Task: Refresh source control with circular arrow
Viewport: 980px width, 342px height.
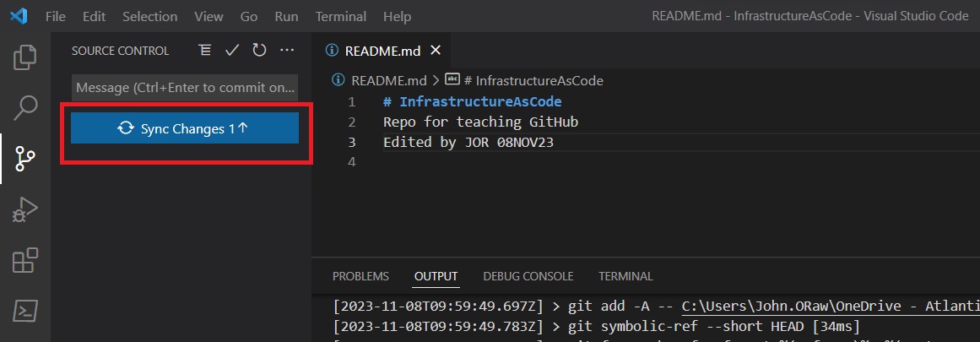Action: (x=259, y=51)
